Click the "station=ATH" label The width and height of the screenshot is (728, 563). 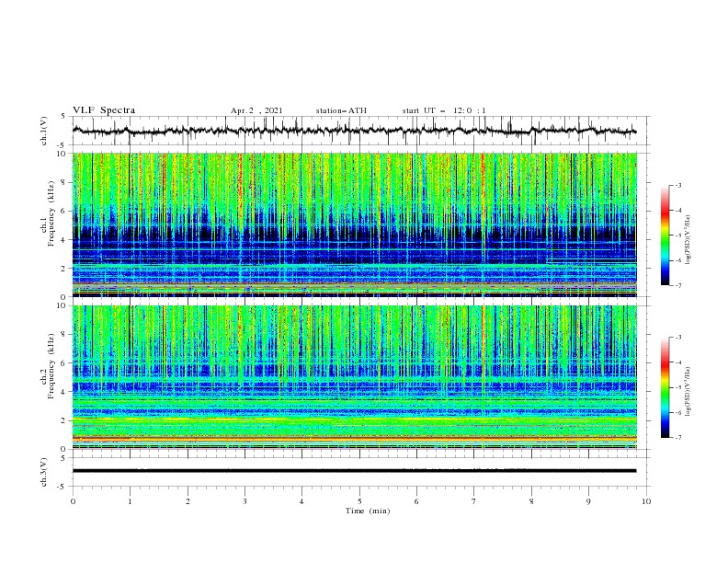coord(341,110)
